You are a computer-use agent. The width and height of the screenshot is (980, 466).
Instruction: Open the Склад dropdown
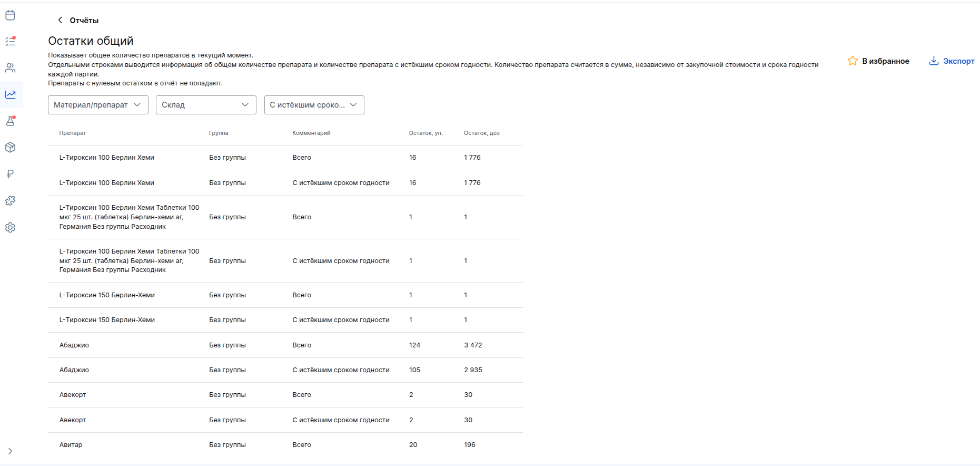click(x=206, y=105)
